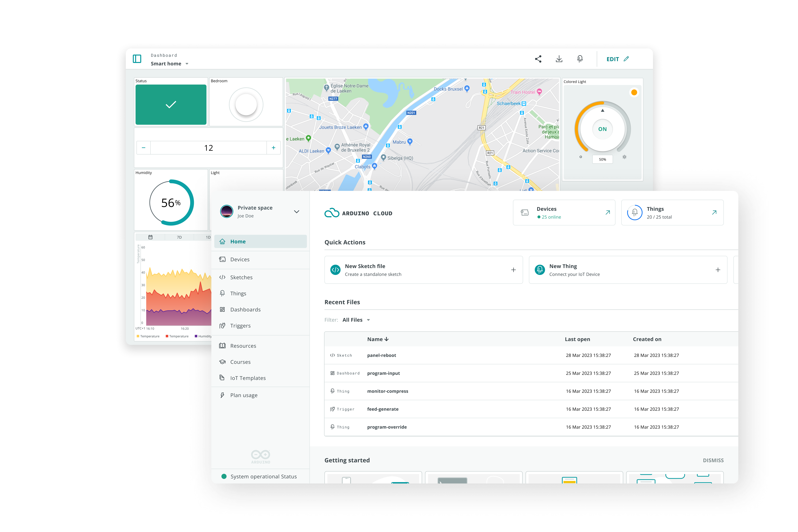Open the program-input dashboard file
The height and width of the screenshot is (532, 798).
(x=383, y=373)
